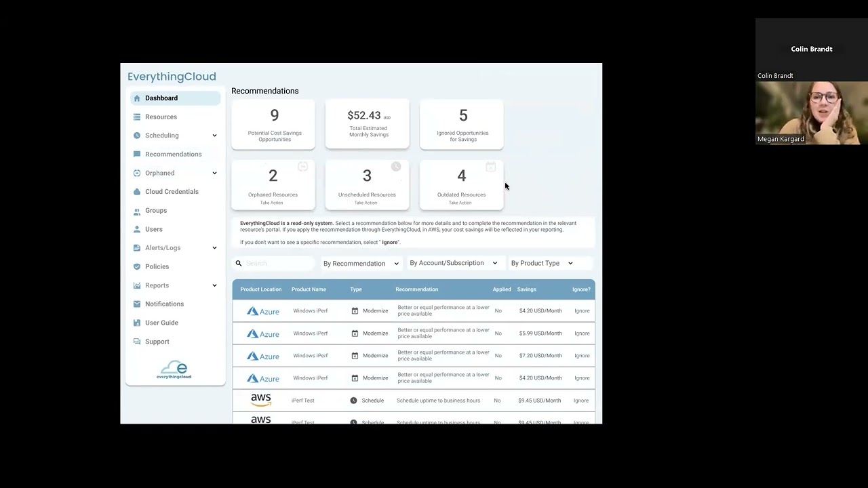This screenshot has height=488, width=868.
Task: Click Take Action under Outdated Resources
Action: [x=460, y=203]
